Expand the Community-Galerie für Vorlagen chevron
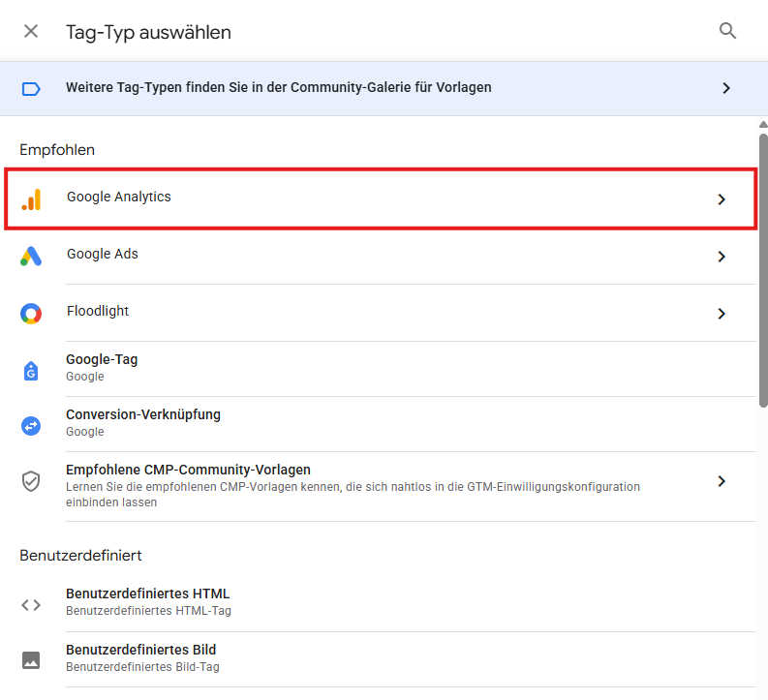This screenshot has width=768, height=700. 726,88
